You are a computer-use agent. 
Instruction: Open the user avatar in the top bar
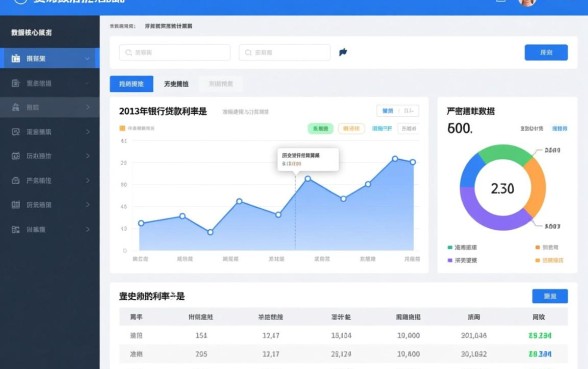[527, 2]
